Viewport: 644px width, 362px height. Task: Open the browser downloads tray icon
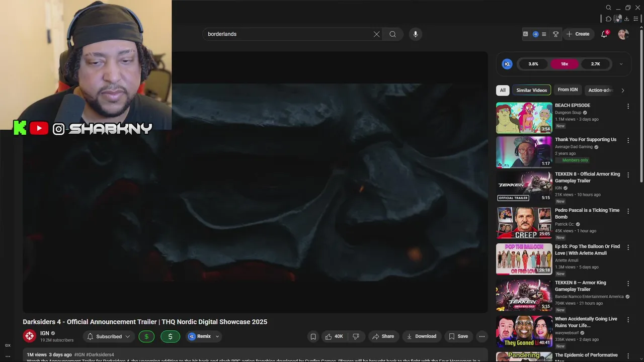click(626, 19)
